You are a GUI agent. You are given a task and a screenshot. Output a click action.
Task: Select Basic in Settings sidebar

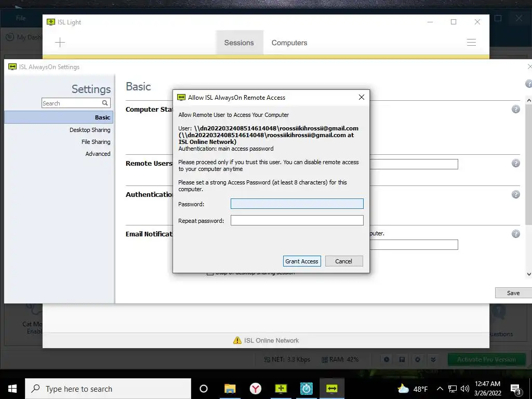tap(59, 117)
